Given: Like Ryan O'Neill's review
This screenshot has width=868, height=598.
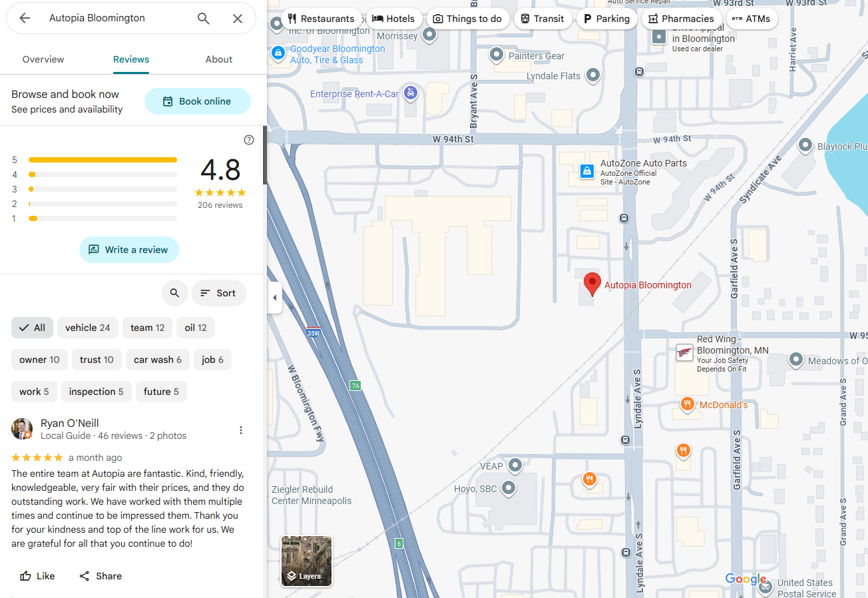Looking at the screenshot, I should click(37, 576).
